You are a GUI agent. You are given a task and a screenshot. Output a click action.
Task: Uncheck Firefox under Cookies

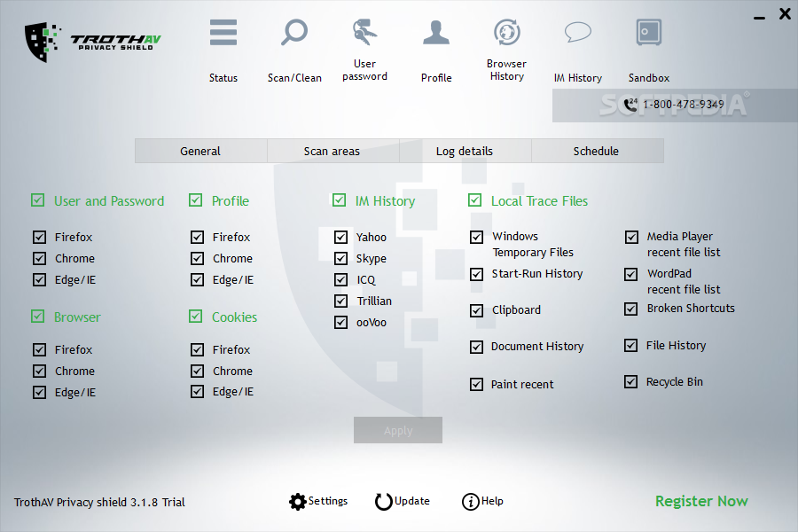point(197,349)
